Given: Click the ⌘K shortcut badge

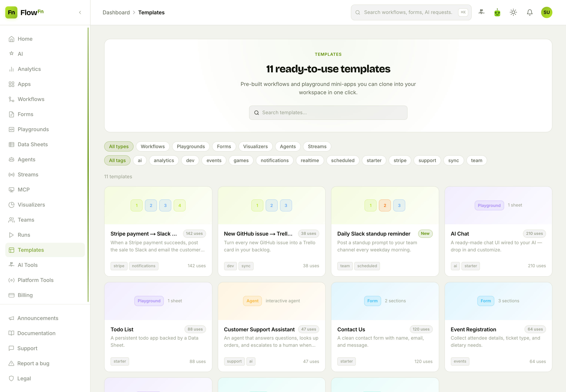Looking at the screenshot, I should [463, 12].
